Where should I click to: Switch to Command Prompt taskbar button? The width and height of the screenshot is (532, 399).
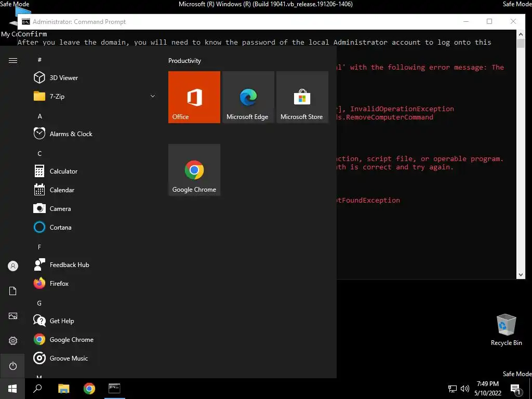coord(115,389)
